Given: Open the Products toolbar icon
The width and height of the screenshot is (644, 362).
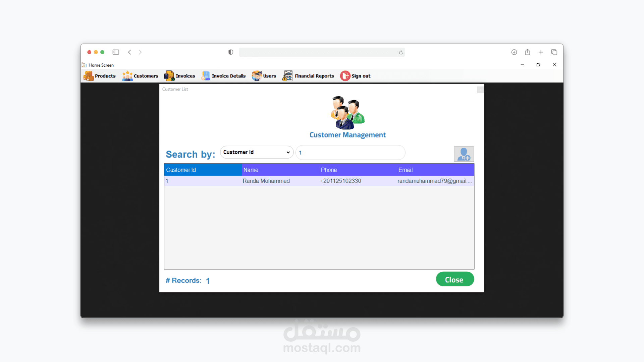Looking at the screenshot, I should [x=89, y=76].
